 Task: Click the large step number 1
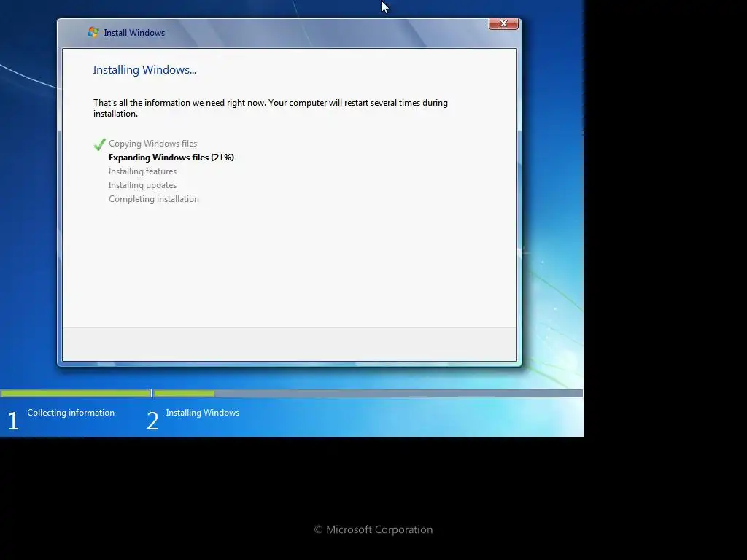click(13, 421)
